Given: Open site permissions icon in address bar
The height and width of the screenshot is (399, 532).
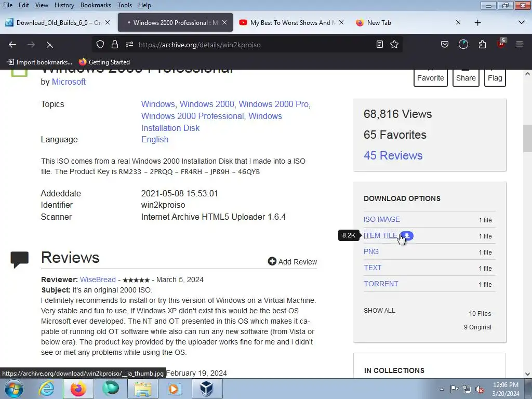Looking at the screenshot, I should tap(129, 45).
